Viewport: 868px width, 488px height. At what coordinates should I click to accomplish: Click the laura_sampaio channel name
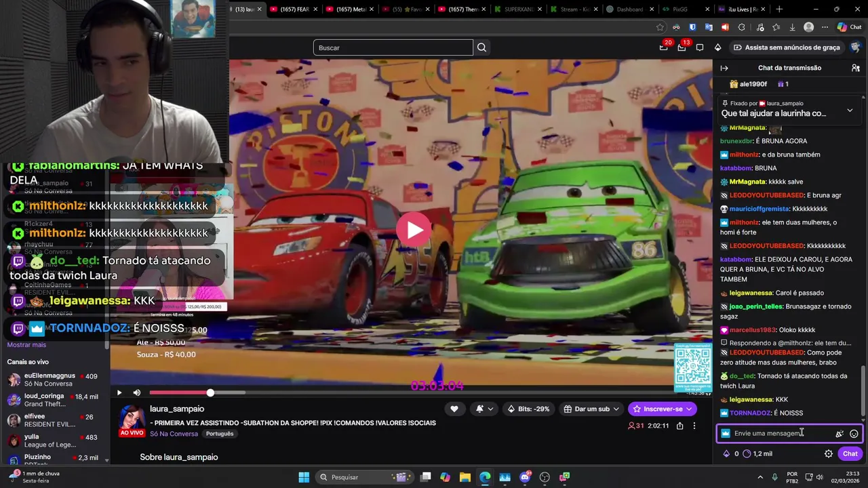coord(176,409)
